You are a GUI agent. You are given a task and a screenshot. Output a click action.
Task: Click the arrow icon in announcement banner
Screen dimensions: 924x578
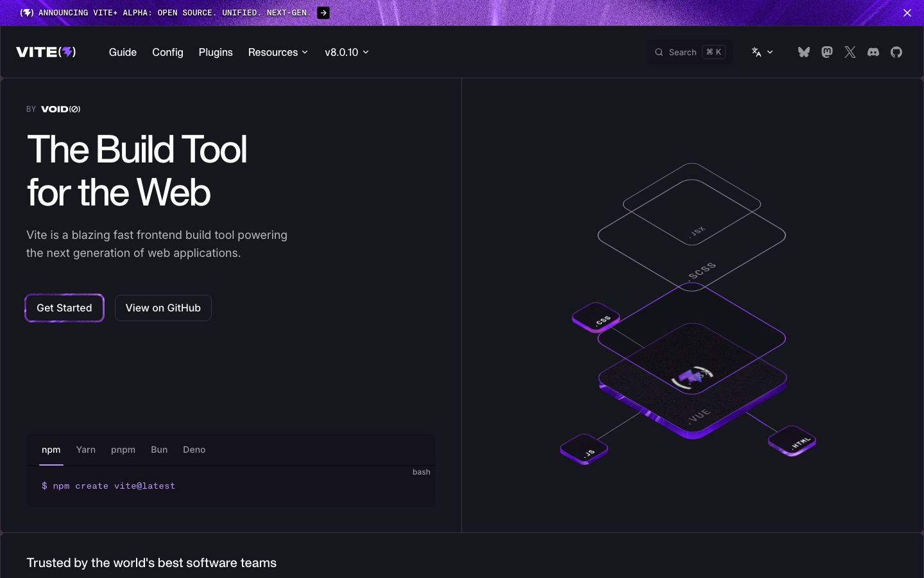point(323,13)
